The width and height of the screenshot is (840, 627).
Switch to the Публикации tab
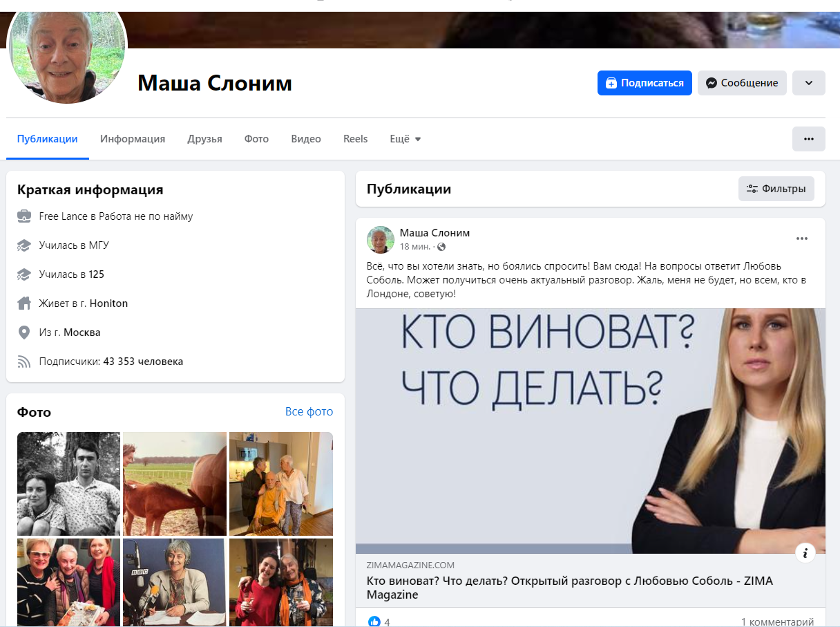pyautogui.click(x=48, y=139)
